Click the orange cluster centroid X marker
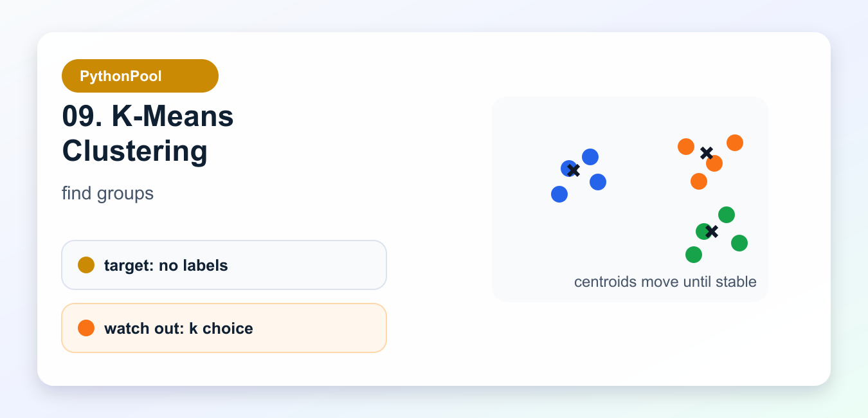Viewport: 868px width, 418px height. 707,153
